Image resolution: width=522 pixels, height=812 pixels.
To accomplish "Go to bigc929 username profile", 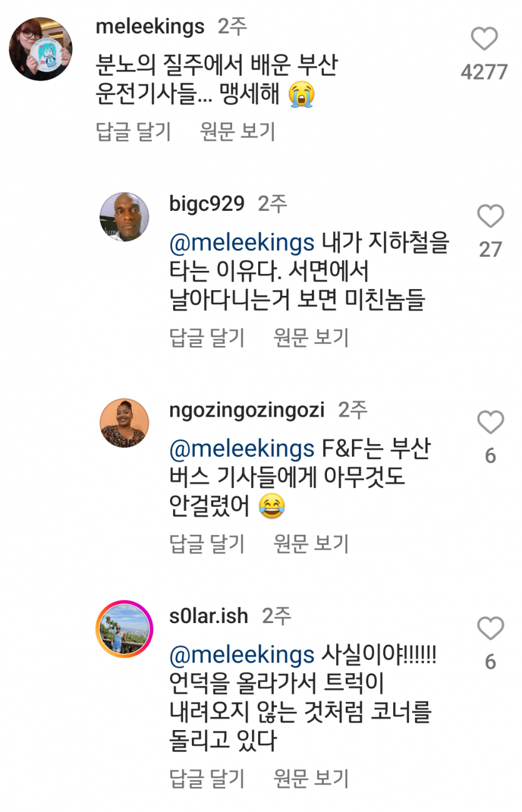I will click(x=207, y=204).
